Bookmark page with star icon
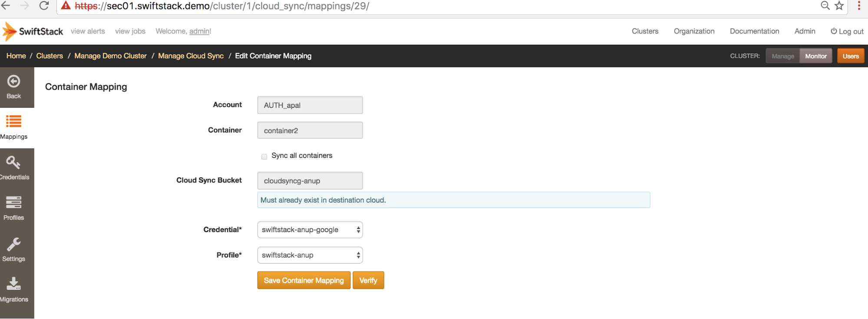Viewport: 868px width, 319px height. coord(839,6)
